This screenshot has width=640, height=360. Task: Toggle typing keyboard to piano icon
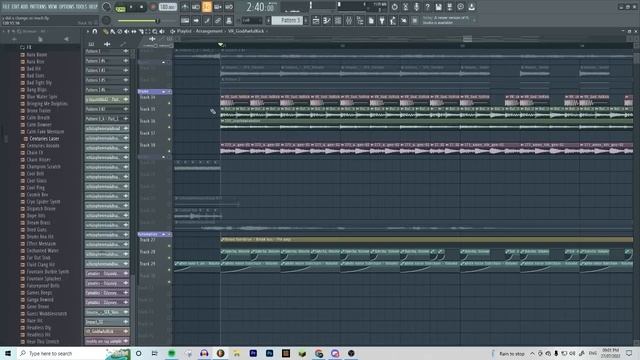[185, 20]
